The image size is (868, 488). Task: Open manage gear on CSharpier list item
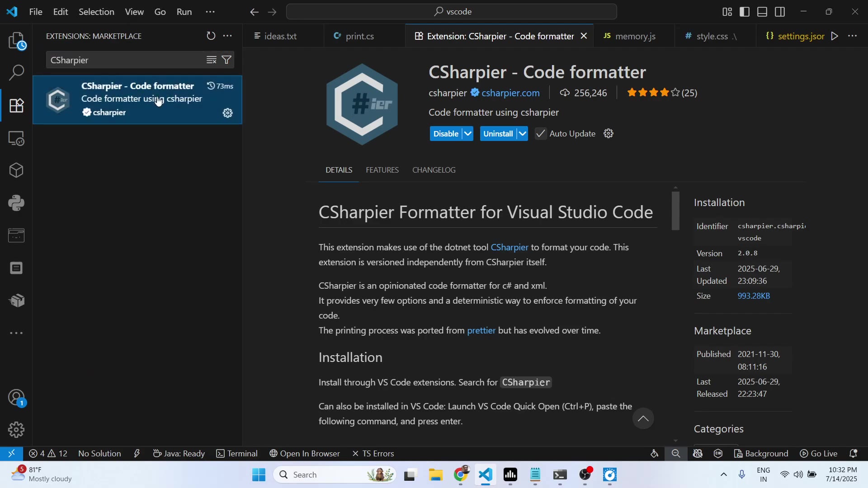228,113
